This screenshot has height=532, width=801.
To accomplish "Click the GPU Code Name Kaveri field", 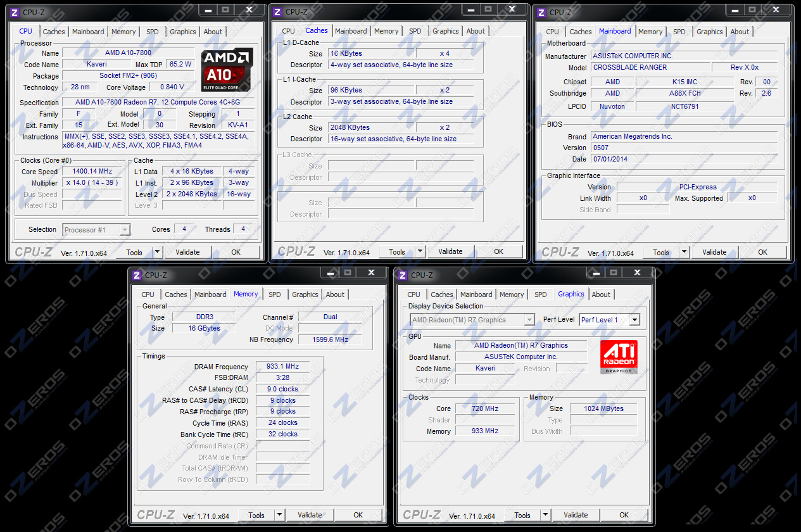I will click(x=485, y=368).
